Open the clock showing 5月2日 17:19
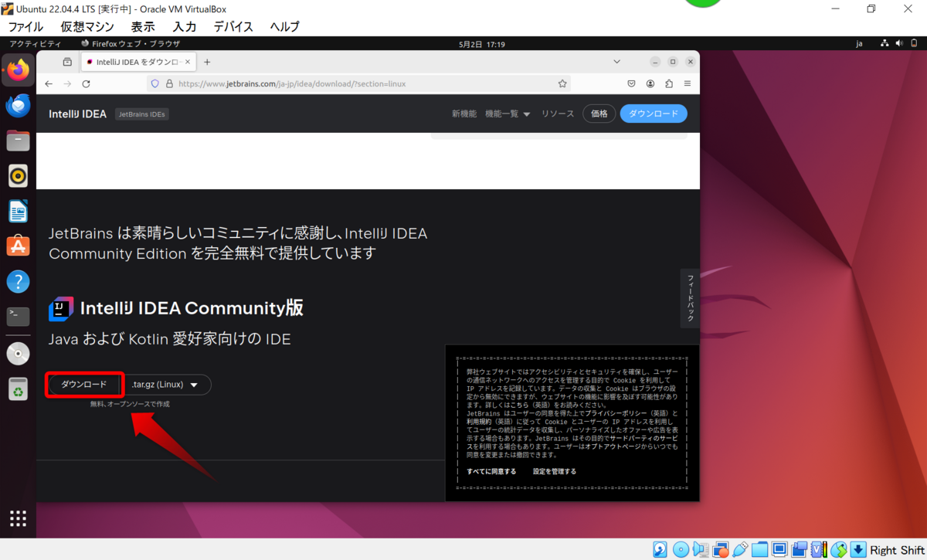The image size is (927, 560). click(480, 44)
